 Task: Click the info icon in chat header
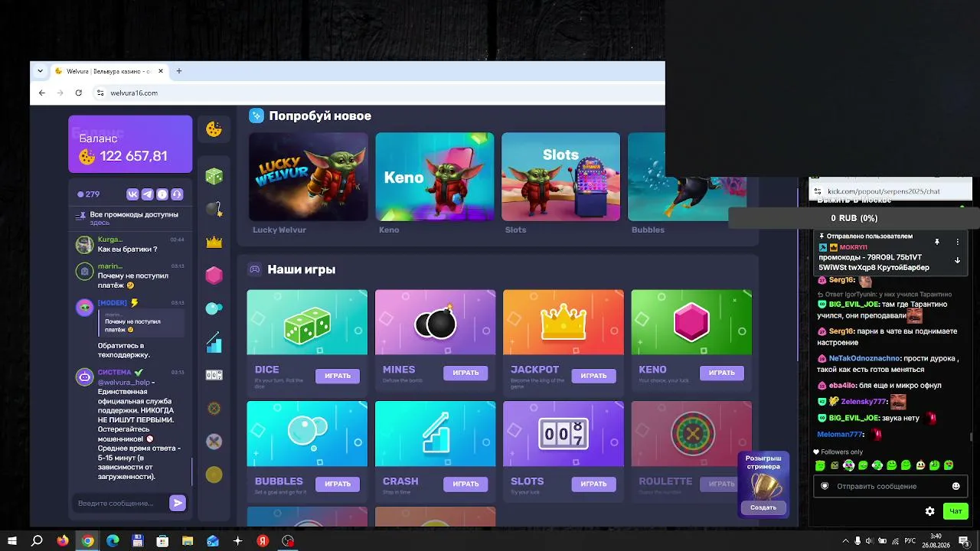(x=162, y=194)
